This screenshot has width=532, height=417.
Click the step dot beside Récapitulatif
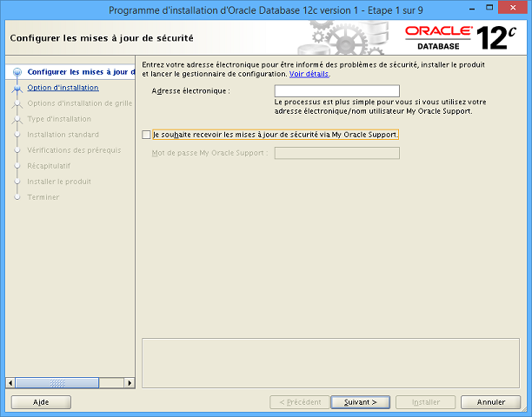(x=17, y=166)
